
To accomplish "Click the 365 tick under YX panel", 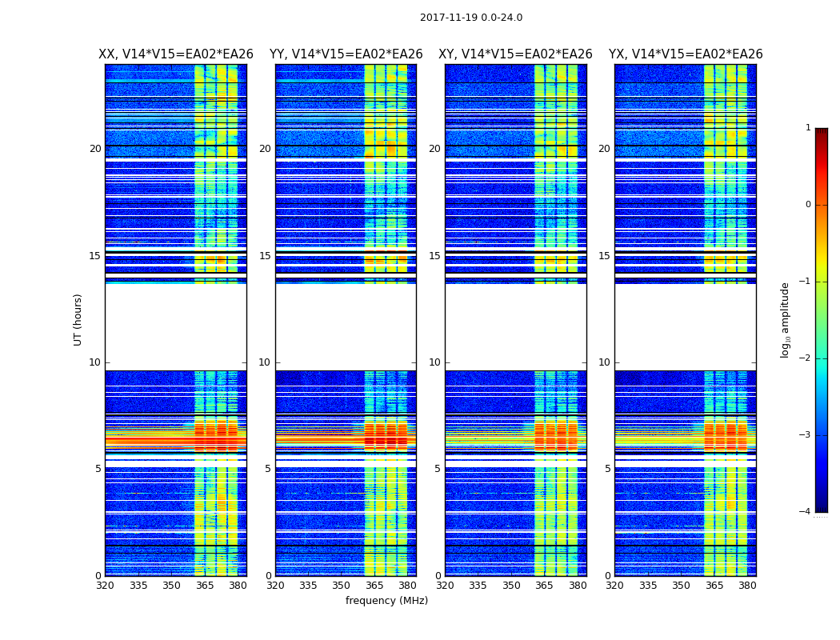I will (x=714, y=586).
